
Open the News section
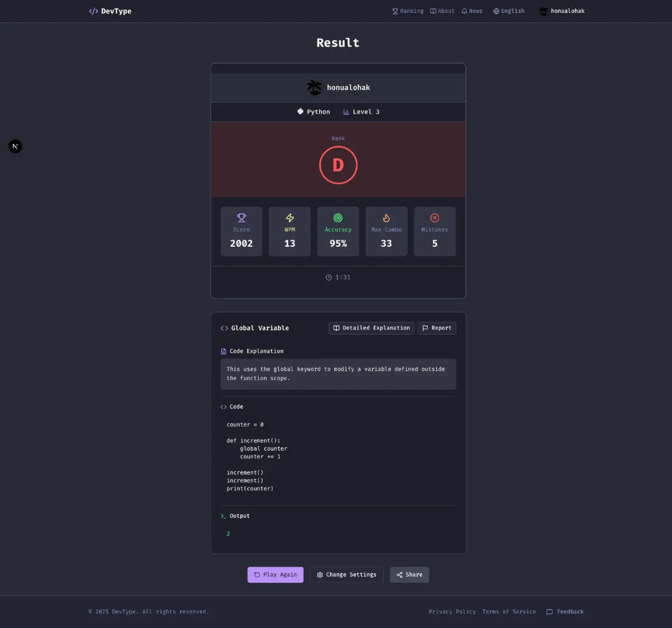click(x=472, y=11)
